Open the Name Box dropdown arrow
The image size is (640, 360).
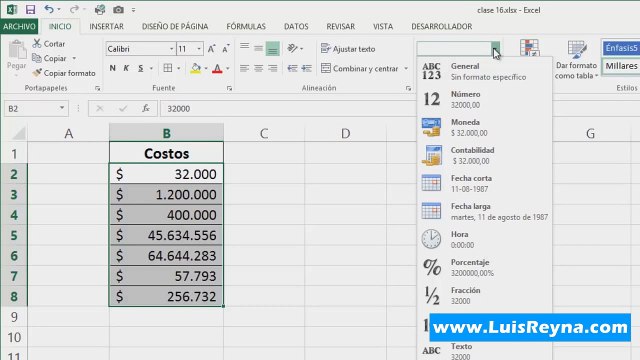pos(62,108)
